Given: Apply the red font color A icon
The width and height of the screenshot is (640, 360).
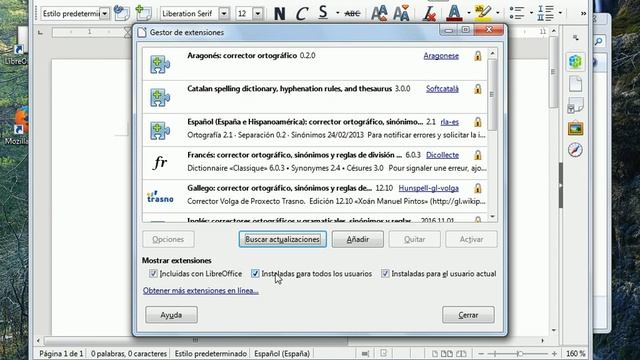Looking at the screenshot, I should 454,13.
